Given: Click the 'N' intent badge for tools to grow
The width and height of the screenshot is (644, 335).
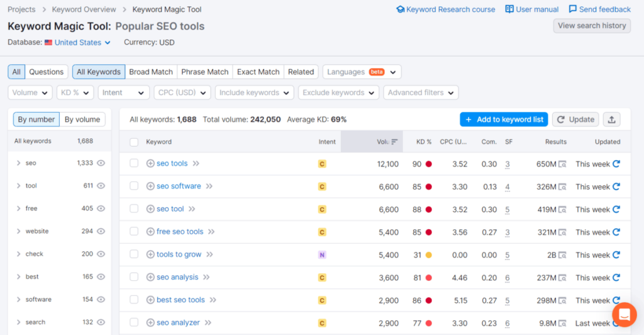Looking at the screenshot, I should click(x=322, y=255).
